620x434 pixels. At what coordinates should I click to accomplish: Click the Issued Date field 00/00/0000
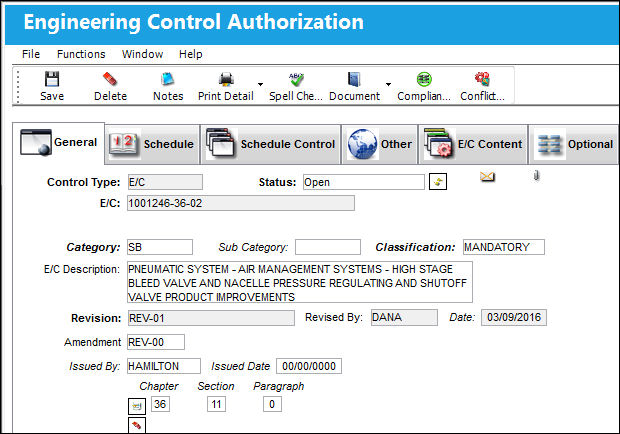[309, 366]
